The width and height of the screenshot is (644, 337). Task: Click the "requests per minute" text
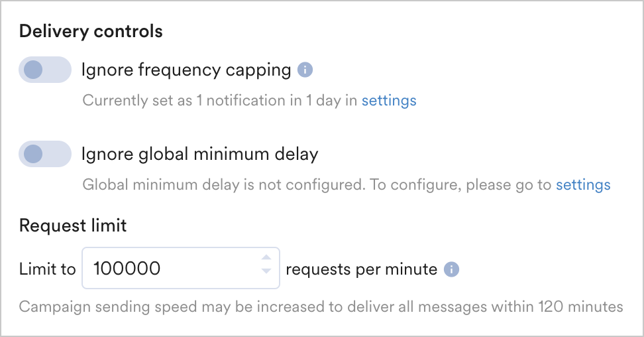[x=361, y=269]
